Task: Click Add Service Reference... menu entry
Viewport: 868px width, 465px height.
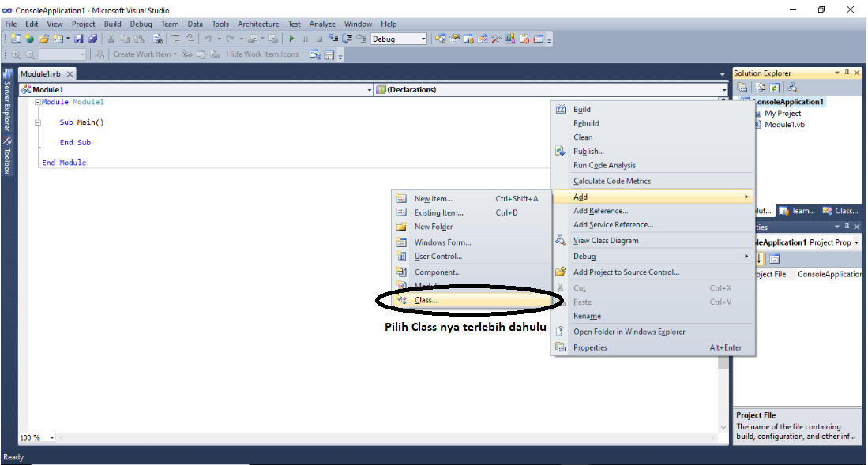Action: click(x=653, y=225)
